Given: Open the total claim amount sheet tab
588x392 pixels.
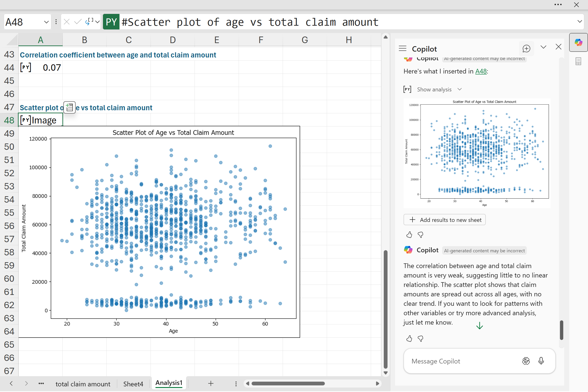Looking at the screenshot, I should tap(83, 384).
